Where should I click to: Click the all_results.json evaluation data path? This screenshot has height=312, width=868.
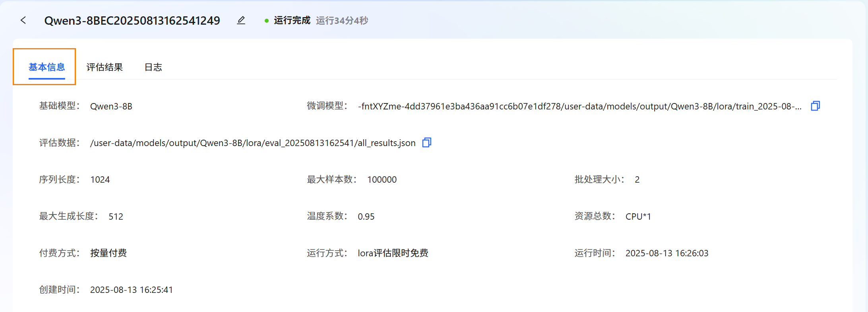point(253,143)
